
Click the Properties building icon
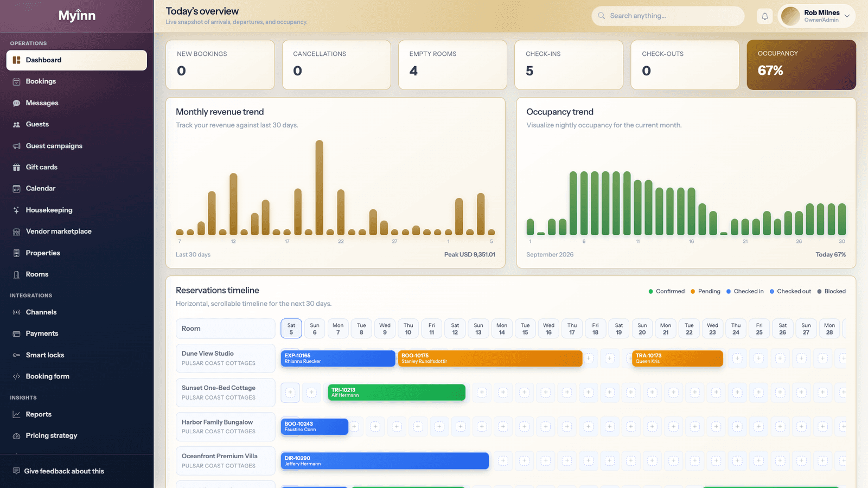[x=16, y=253]
